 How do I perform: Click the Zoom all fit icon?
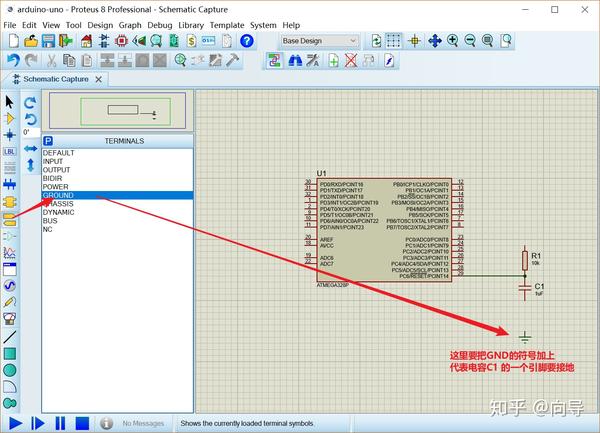pos(488,41)
